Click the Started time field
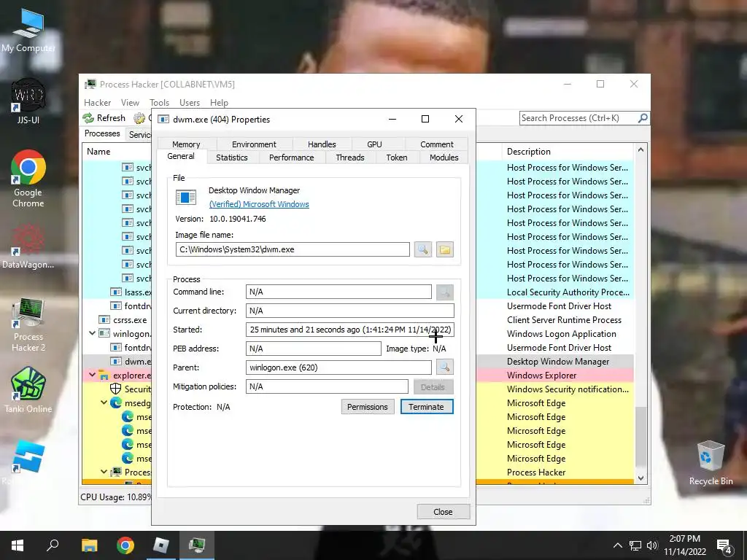747x560 pixels. 350,330
